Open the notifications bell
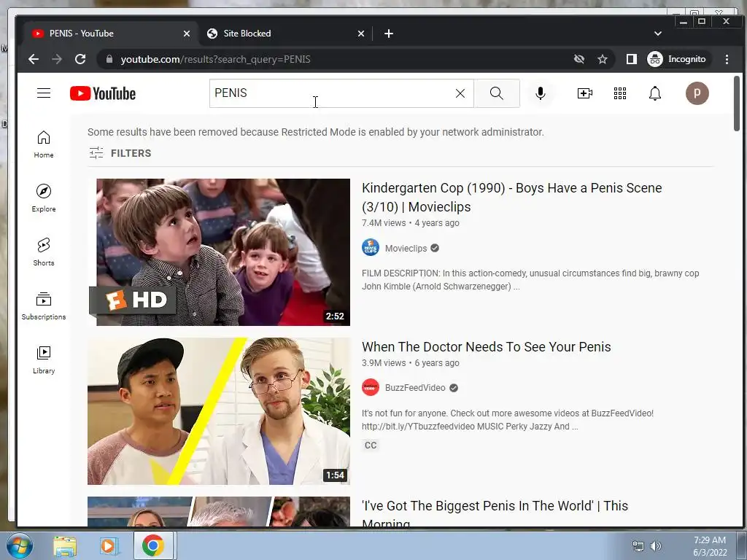747x560 pixels. pos(655,93)
